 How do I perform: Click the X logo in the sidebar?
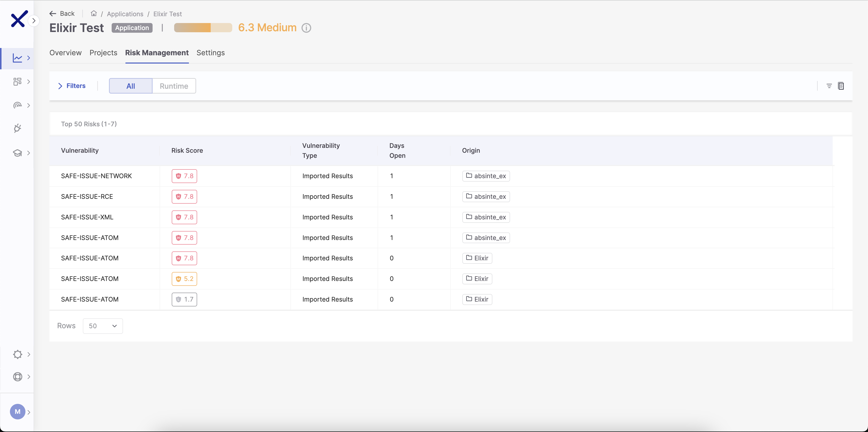click(x=19, y=19)
